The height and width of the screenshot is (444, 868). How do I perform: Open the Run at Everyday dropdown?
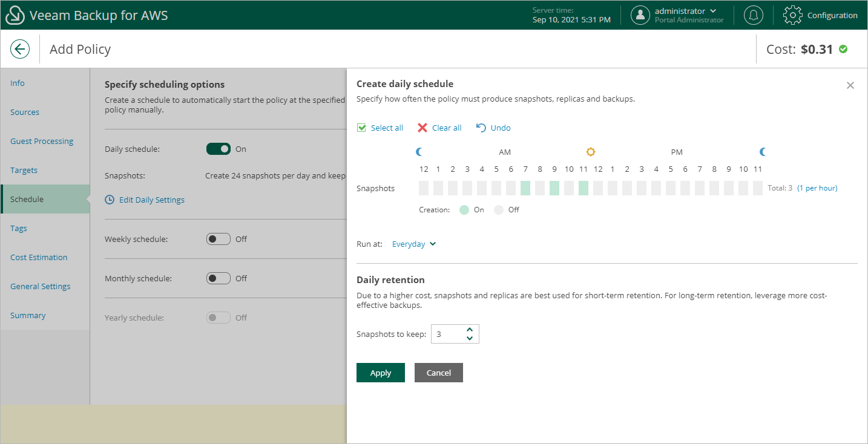pos(414,244)
